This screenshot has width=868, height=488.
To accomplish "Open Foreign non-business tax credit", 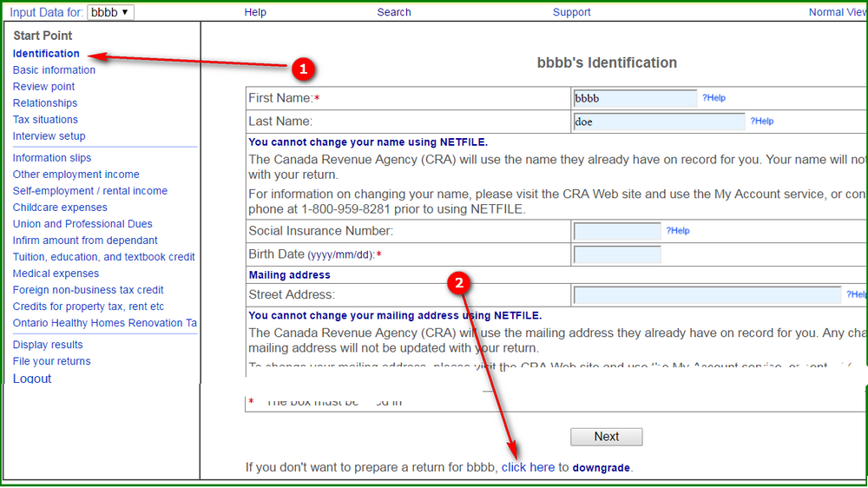I will (88, 290).
